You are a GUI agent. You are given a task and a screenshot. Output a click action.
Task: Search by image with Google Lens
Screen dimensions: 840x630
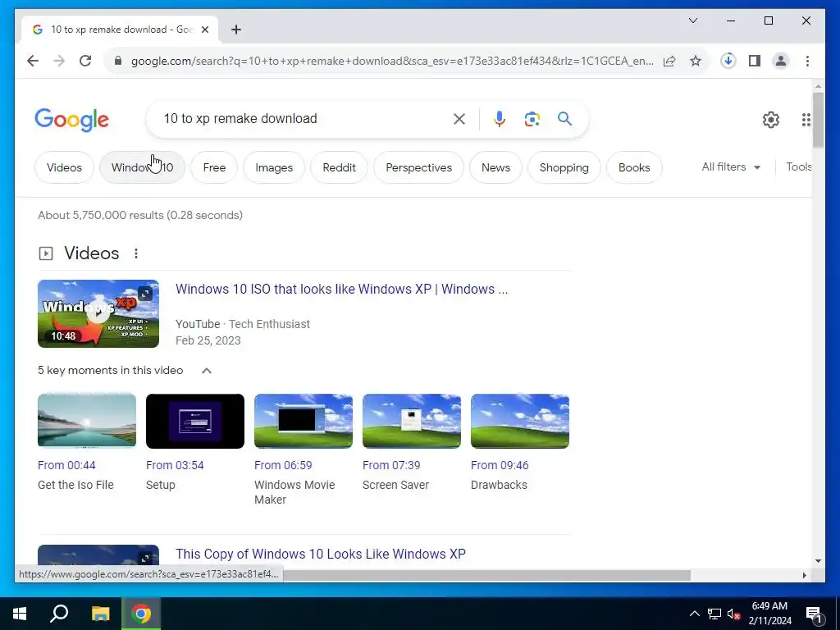(x=532, y=119)
